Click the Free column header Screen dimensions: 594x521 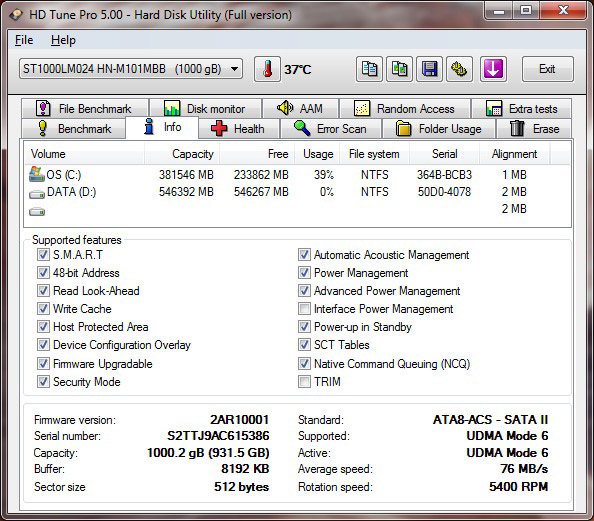coord(257,154)
